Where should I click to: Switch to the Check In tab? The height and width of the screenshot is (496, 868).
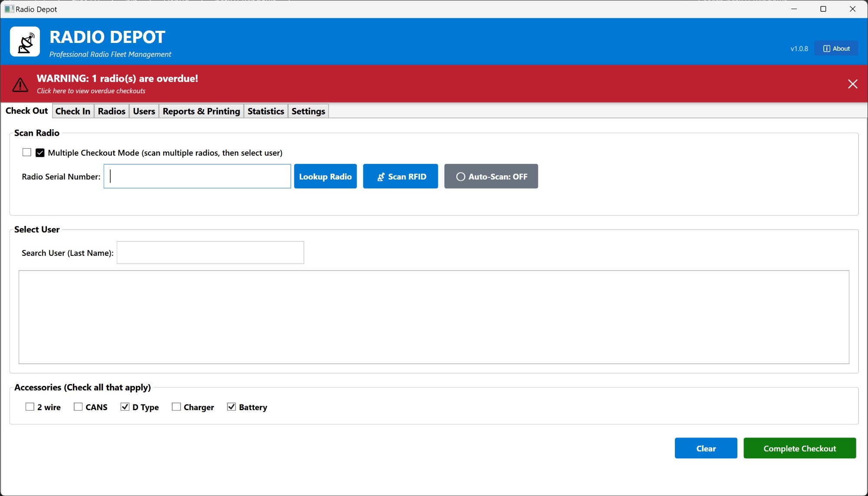point(72,111)
